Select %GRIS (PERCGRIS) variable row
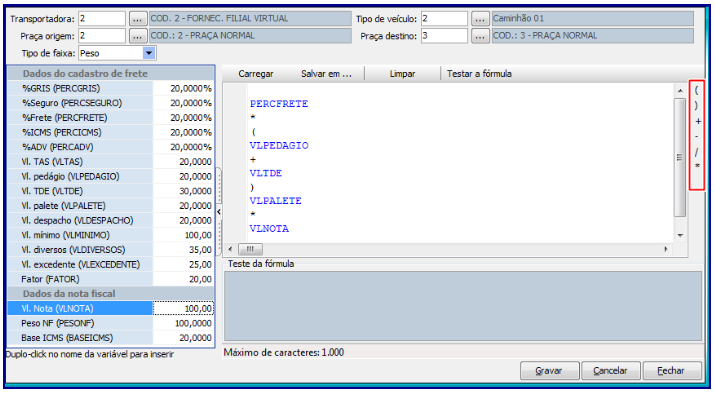715x393 pixels. pyautogui.click(x=110, y=88)
